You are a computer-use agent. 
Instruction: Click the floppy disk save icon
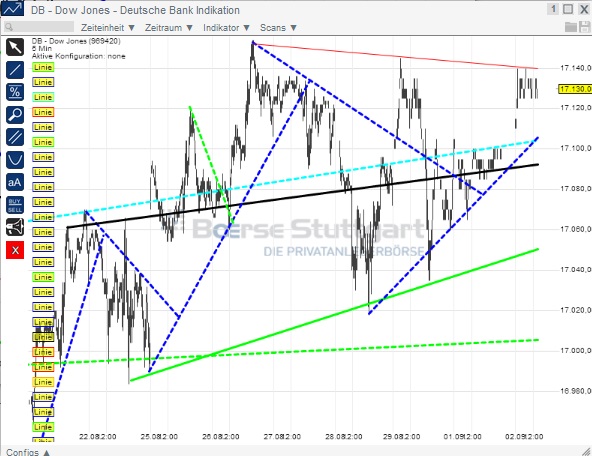pos(584,27)
